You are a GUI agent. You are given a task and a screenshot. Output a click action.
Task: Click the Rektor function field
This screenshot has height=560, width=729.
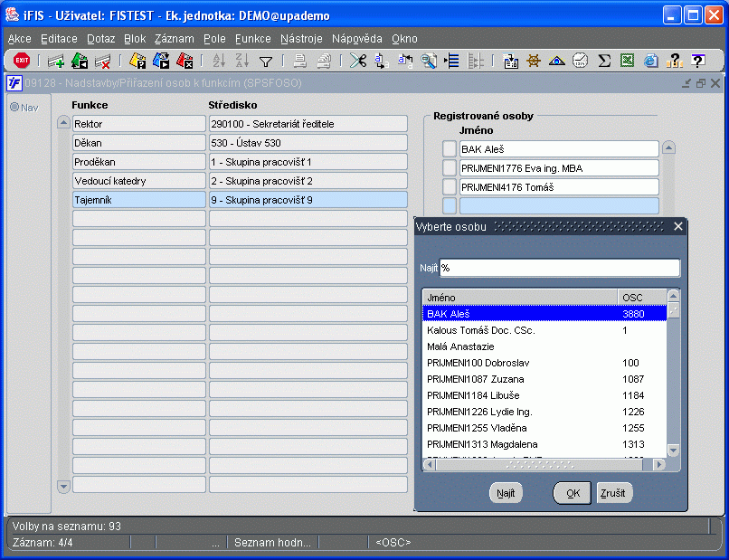pyautogui.click(x=139, y=124)
